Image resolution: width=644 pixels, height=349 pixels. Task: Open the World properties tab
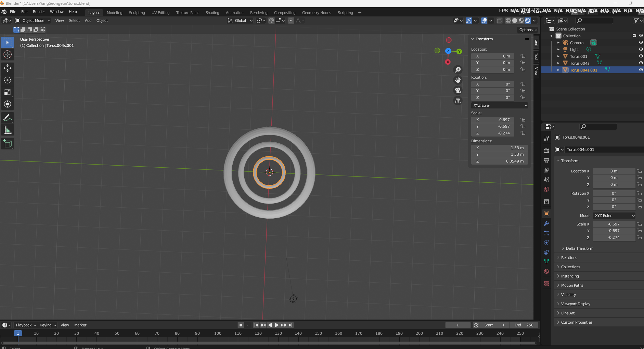click(546, 189)
